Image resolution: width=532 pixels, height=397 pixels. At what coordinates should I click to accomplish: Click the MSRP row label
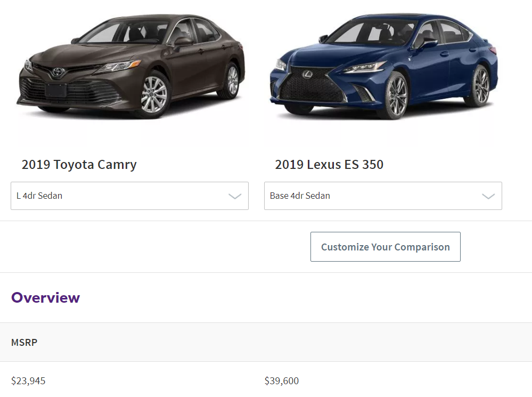click(x=24, y=342)
